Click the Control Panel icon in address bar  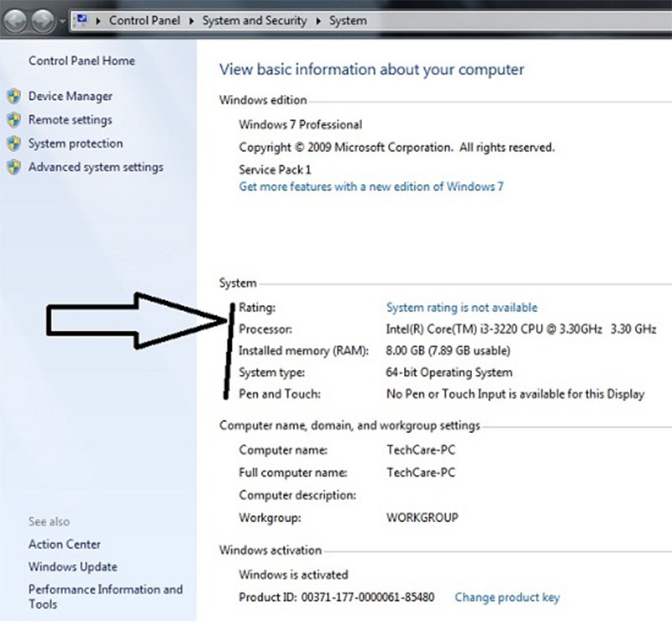[83, 19]
